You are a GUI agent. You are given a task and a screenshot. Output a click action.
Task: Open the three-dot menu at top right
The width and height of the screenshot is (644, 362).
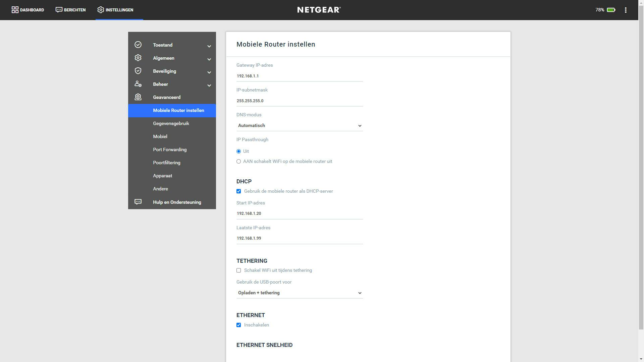tap(626, 10)
